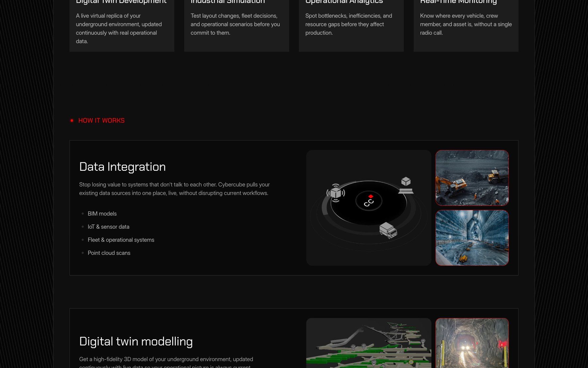Click Fleet & operational systems list item

point(121,240)
